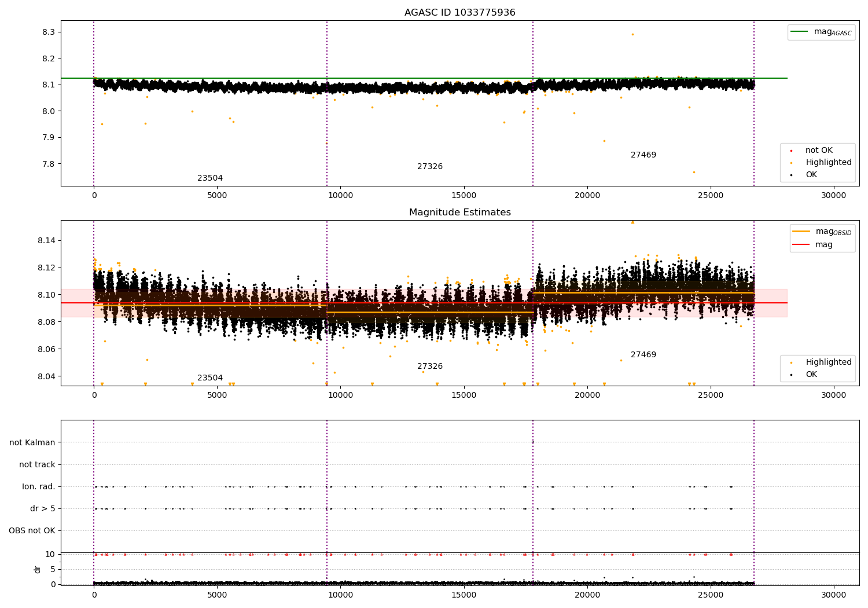The height and width of the screenshot is (608, 868).
Task: Click the 8.3 y-axis tick label
Action: [49, 32]
